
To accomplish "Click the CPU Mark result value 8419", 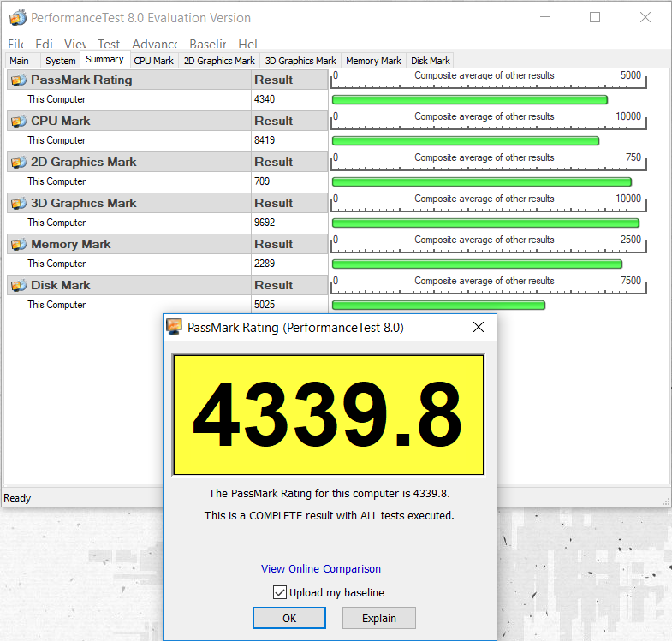I will pos(265,140).
